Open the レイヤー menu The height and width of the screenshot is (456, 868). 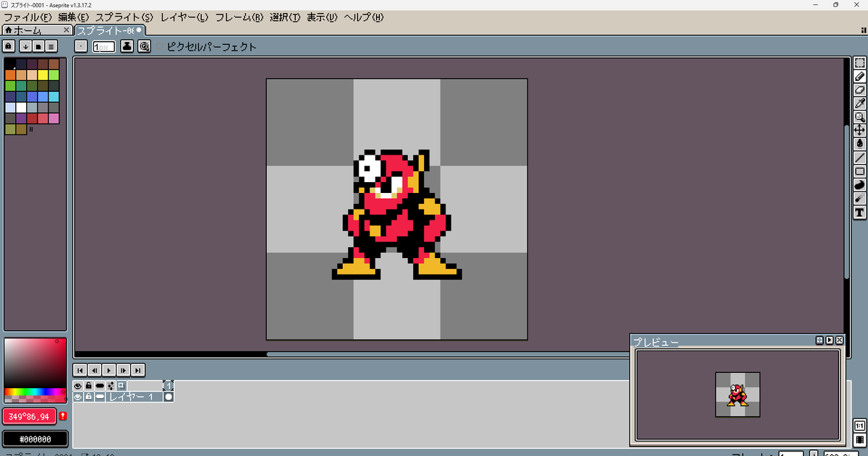(x=185, y=17)
